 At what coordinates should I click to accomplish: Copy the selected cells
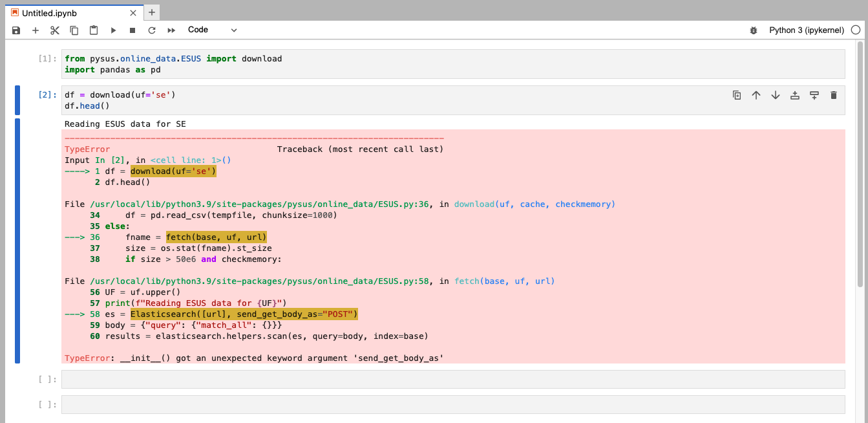(74, 30)
